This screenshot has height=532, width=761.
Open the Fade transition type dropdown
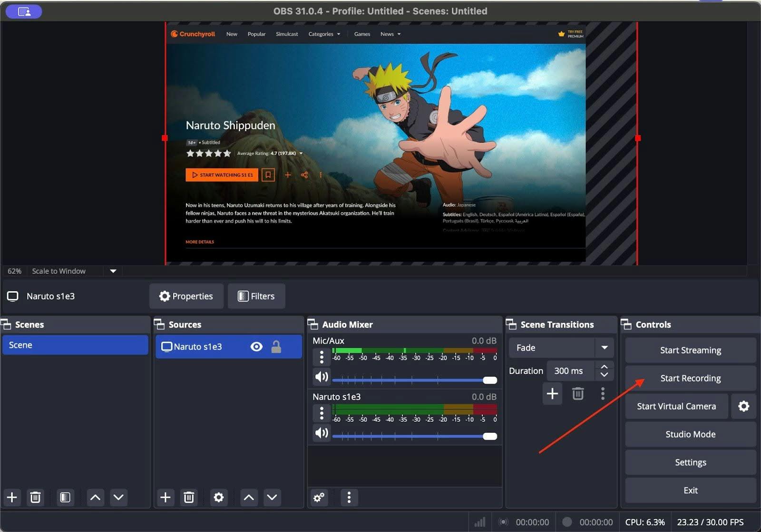604,348
